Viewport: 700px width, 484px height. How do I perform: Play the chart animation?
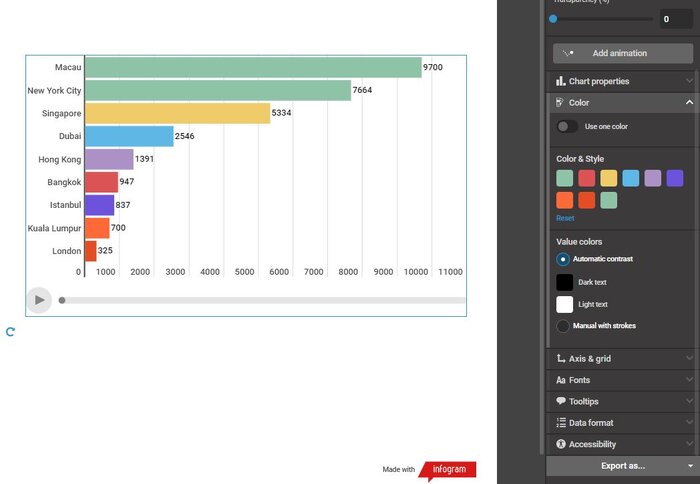(x=38, y=299)
